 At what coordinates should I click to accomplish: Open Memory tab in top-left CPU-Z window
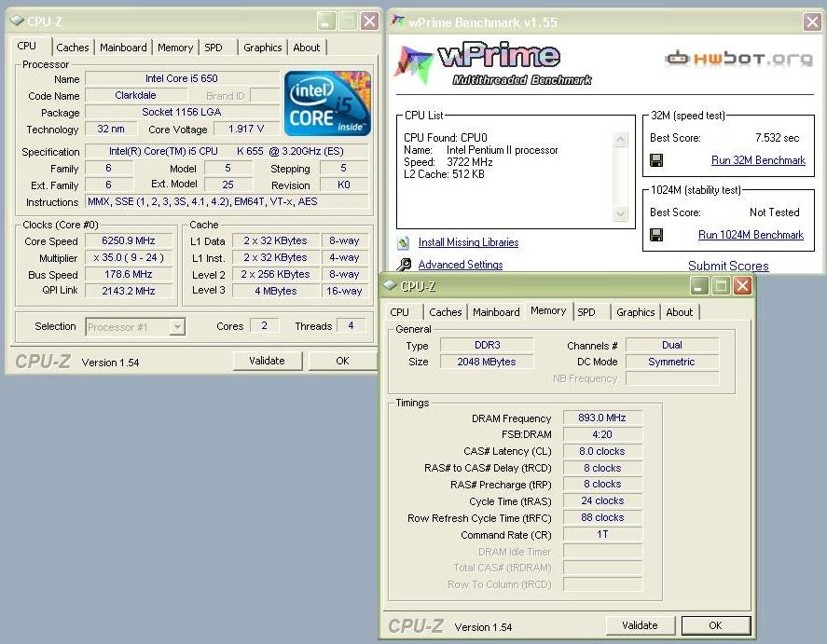[x=175, y=48]
